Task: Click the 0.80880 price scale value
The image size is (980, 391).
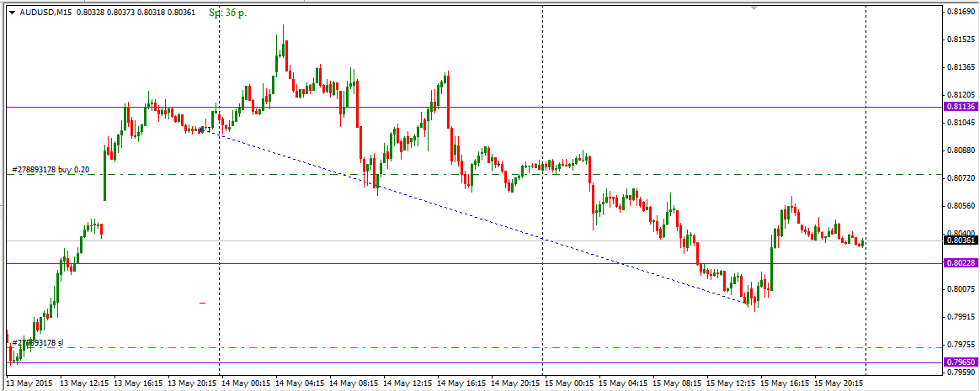Action: click(x=961, y=151)
